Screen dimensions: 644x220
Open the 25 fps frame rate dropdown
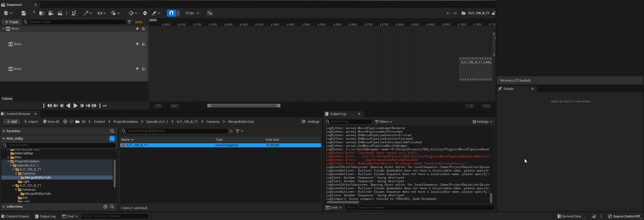pyautogui.click(x=192, y=13)
